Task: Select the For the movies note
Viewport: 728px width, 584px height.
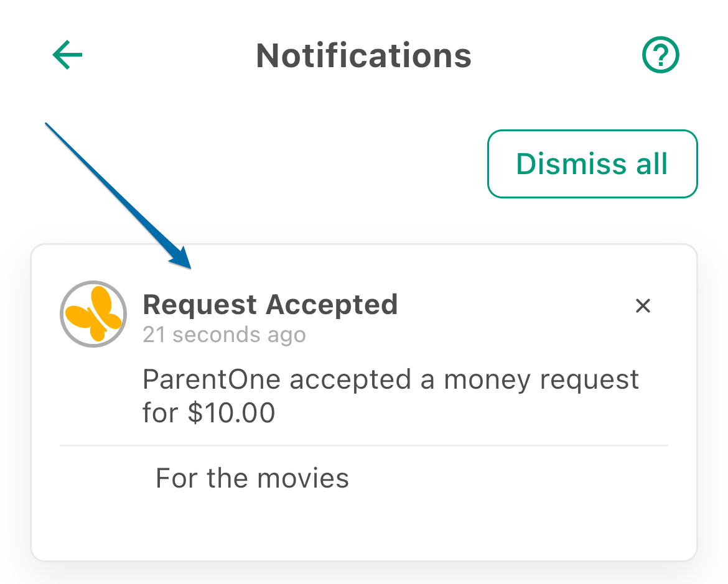Action: (252, 478)
